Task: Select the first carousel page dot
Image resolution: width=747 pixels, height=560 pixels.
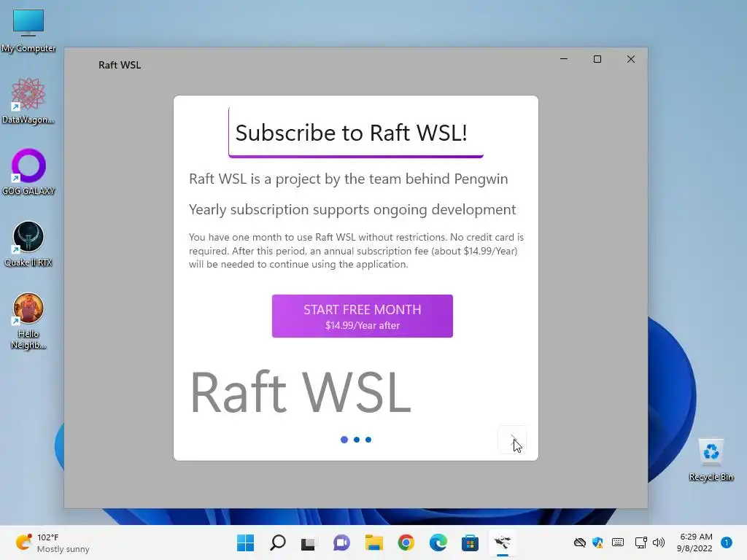Action: tap(344, 440)
